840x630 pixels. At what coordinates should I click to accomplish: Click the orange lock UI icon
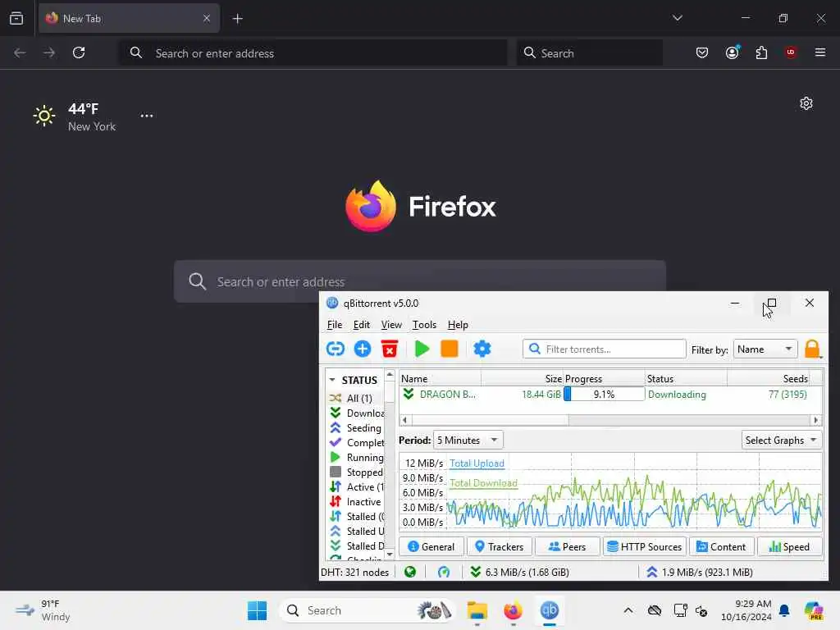coord(812,349)
